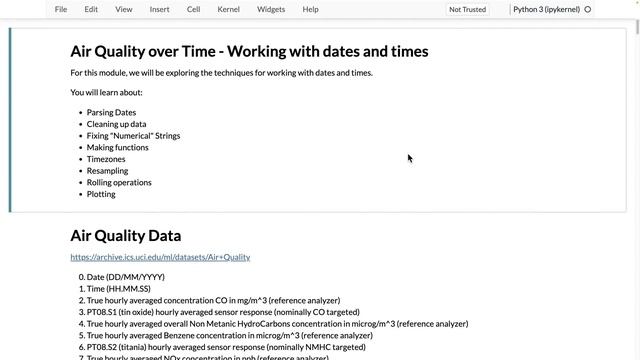Click the Not Trusted button
Screen dimensions: 640x360
pyautogui.click(x=468, y=9)
